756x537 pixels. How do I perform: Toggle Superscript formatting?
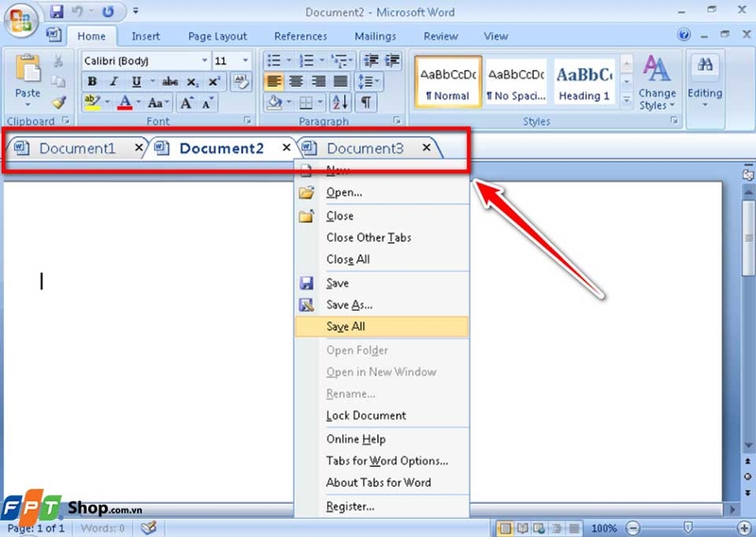[215, 81]
